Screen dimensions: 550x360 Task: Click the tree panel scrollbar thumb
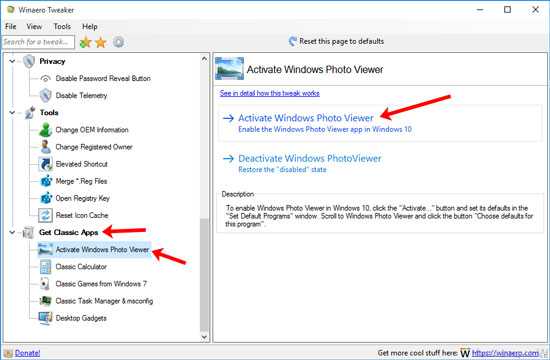click(x=204, y=275)
